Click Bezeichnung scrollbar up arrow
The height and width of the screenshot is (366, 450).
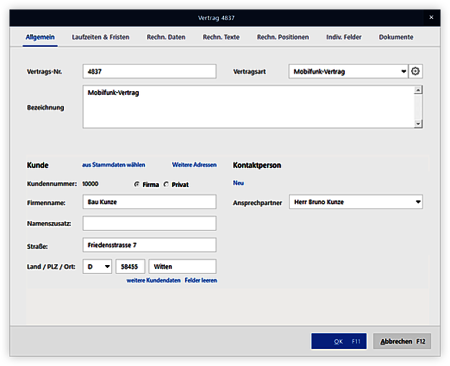[x=418, y=90]
